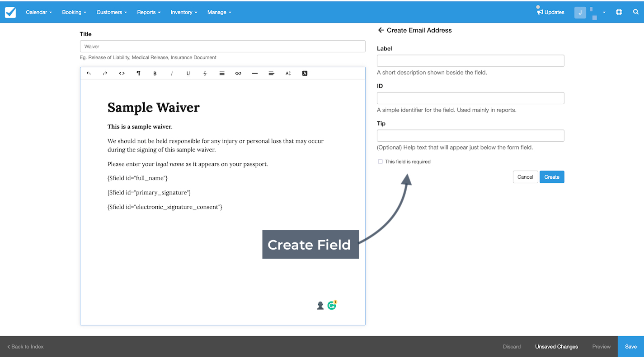
Task: Open the font size tool
Action: tap(288, 73)
